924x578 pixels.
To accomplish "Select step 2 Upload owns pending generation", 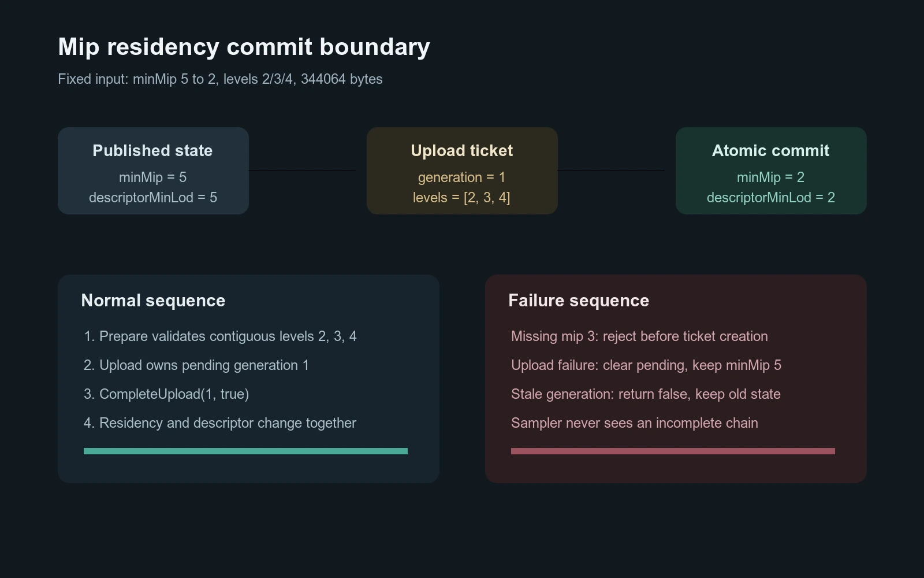I will (x=196, y=365).
